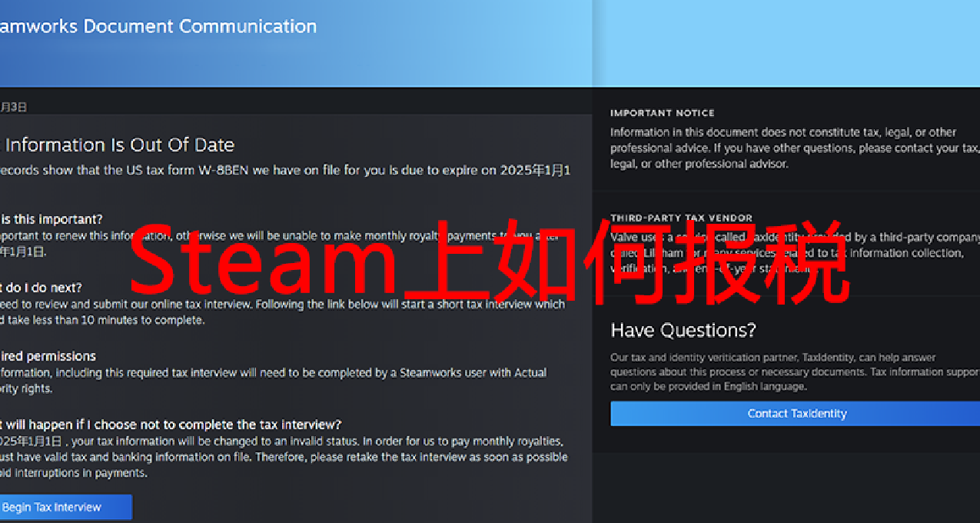The width and height of the screenshot is (980, 523).
Task: Select the 'ired permissions' subheading
Action: pos(48,356)
